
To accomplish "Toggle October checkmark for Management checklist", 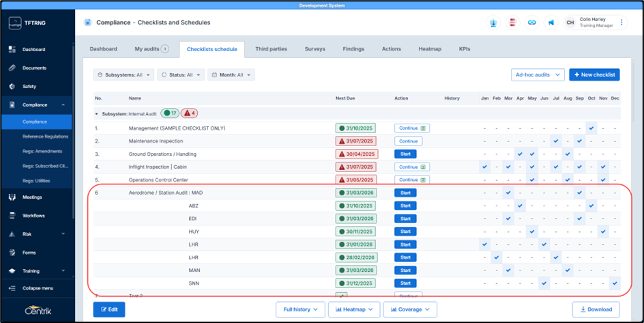I will pyautogui.click(x=591, y=128).
